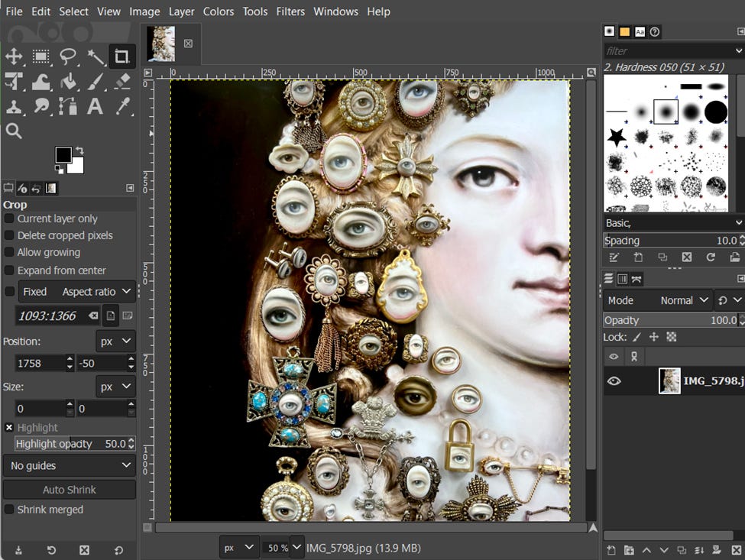The image size is (745, 560).
Task: Adjust the Highlight opacity slider
Action: [71, 444]
